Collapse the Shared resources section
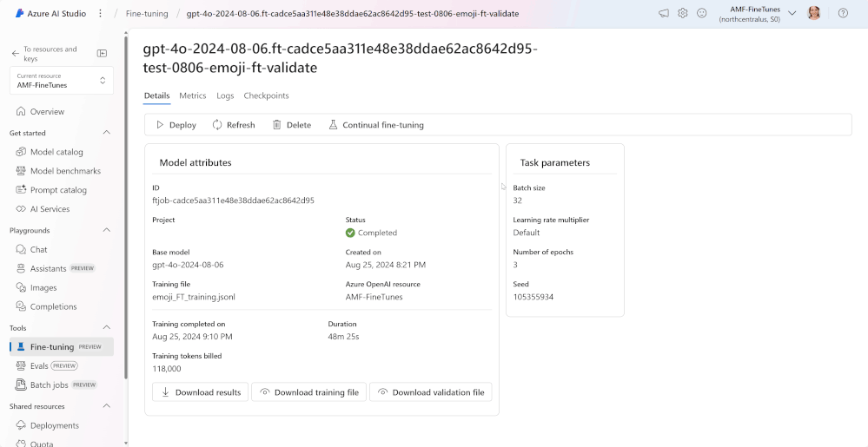The width and height of the screenshot is (868, 447). click(107, 406)
